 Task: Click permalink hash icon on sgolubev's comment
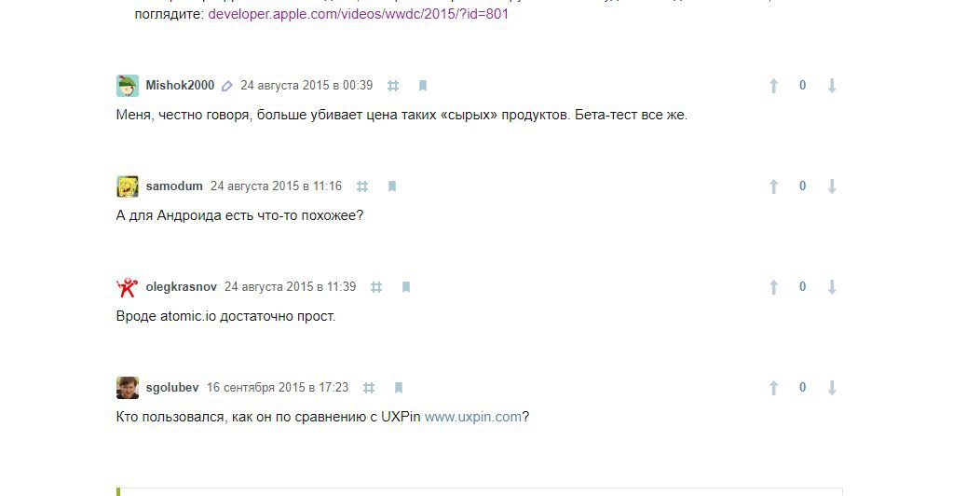[369, 388]
